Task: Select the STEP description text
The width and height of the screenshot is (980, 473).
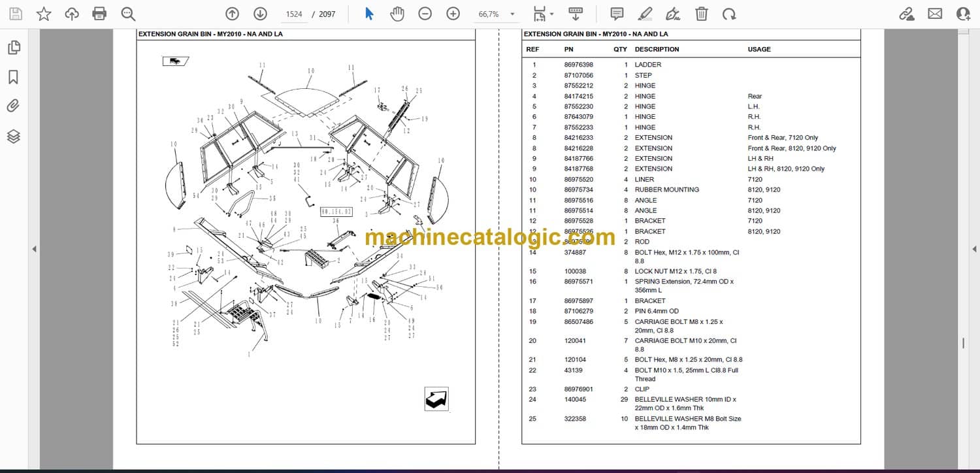Action: click(643, 75)
